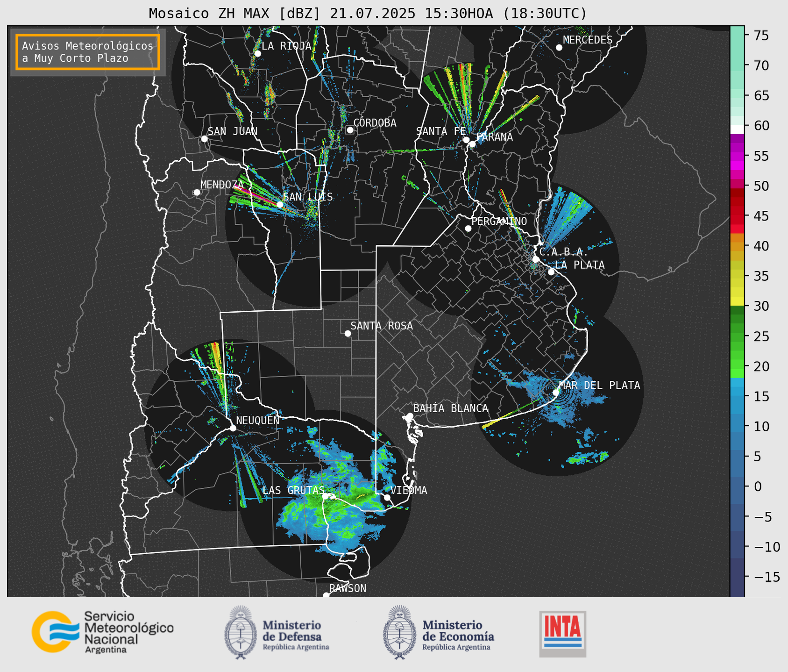This screenshot has height=672, width=788.
Task: Select the MENDOZA city marker
Action: pos(197,193)
